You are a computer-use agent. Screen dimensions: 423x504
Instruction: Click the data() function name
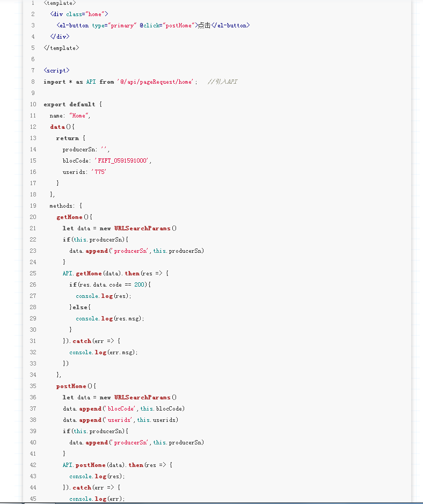click(x=57, y=127)
